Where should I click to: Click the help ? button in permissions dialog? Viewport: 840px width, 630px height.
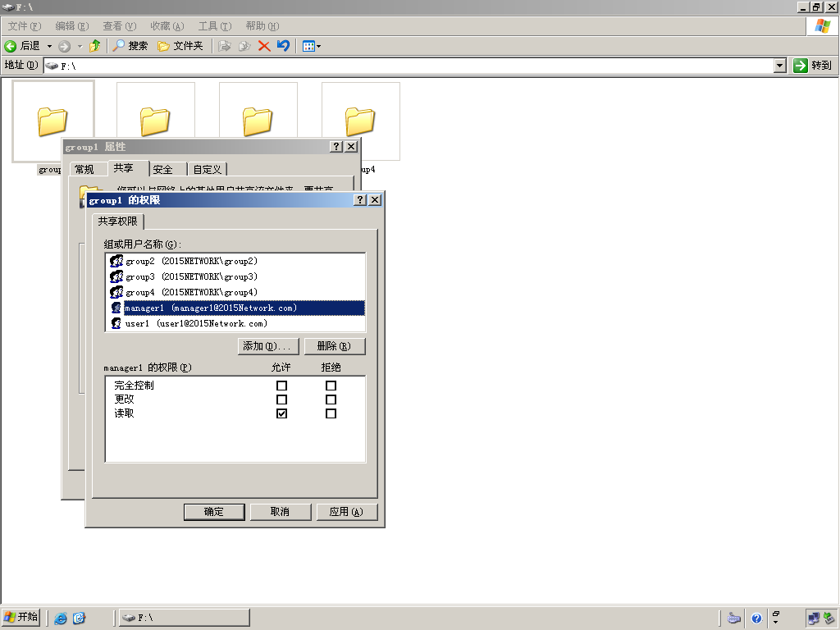point(360,200)
